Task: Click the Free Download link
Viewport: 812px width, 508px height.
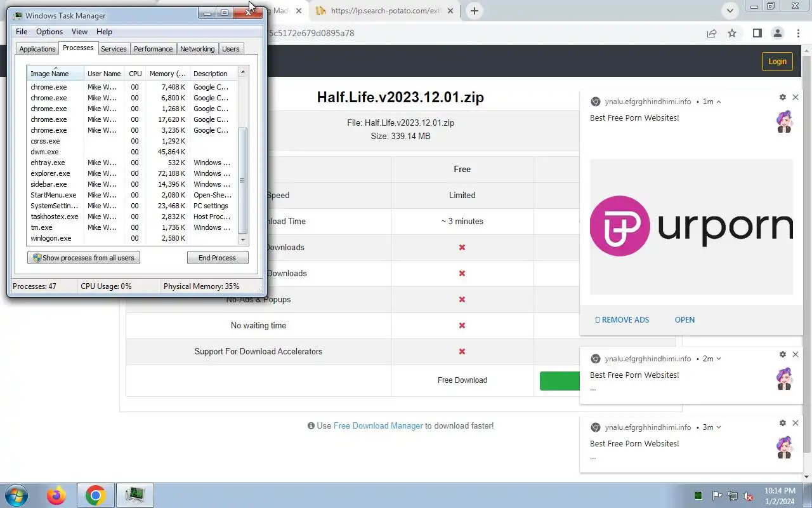Action: point(462,380)
